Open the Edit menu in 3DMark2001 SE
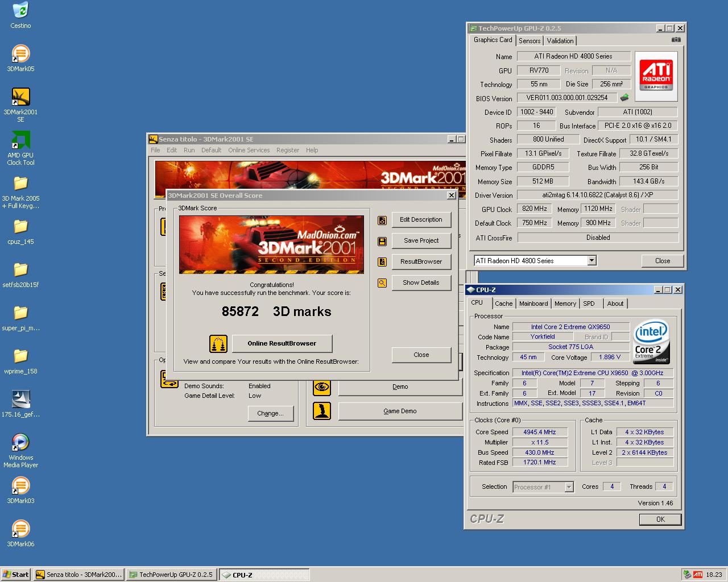 tap(172, 150)
